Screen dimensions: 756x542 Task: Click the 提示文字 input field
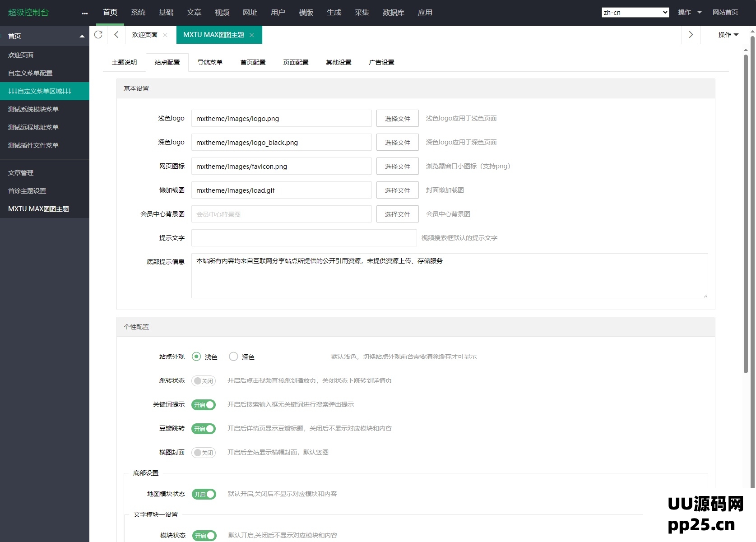(304, 238)
